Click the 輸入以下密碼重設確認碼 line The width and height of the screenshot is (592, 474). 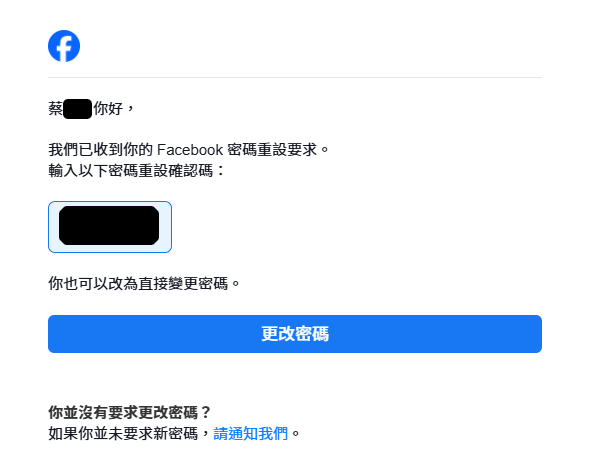coord(131,171)
